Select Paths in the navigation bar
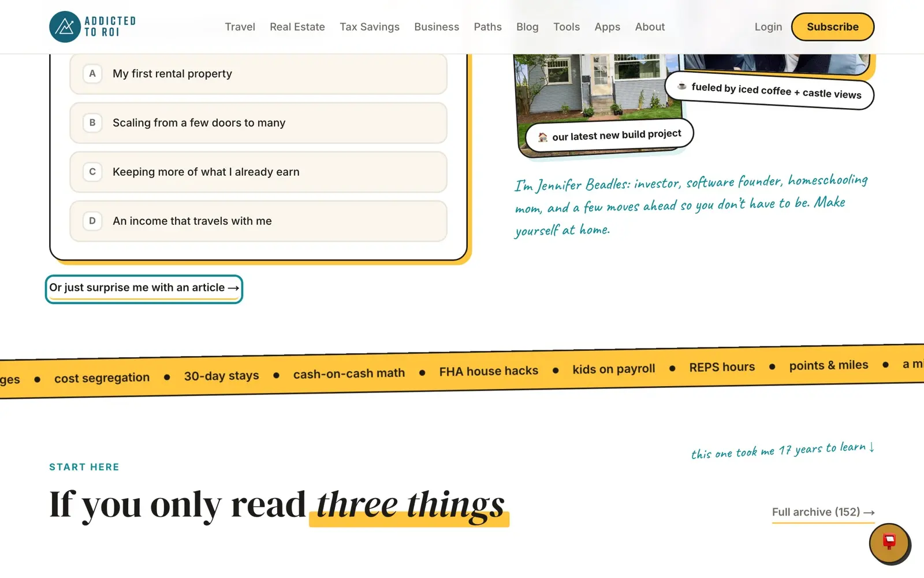This screenshot has height=578, width=924. 487,27
